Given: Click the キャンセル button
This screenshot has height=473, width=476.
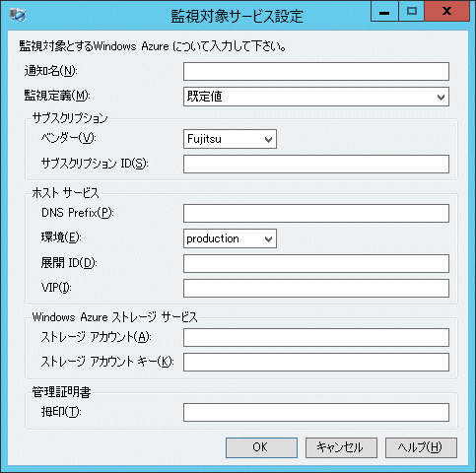Looking at the screenshot, I should click(341, 447).
